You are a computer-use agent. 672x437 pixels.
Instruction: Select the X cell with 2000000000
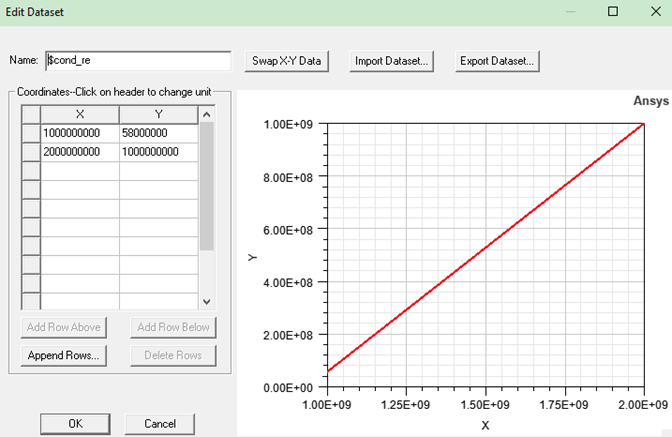tap(80, 151)
